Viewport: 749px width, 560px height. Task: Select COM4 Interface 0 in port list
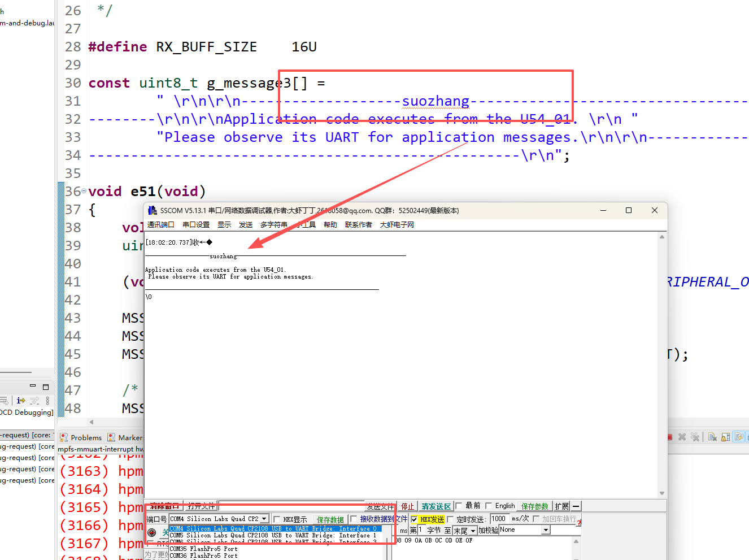pyautogui.click(x=275, y=529)
